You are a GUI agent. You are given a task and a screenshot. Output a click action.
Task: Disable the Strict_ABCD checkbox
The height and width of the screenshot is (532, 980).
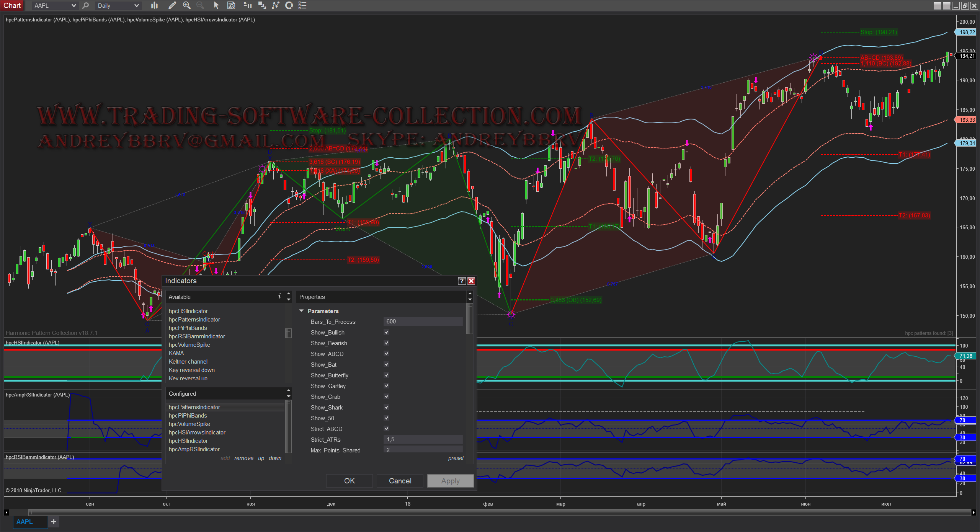tap(387, 429)
